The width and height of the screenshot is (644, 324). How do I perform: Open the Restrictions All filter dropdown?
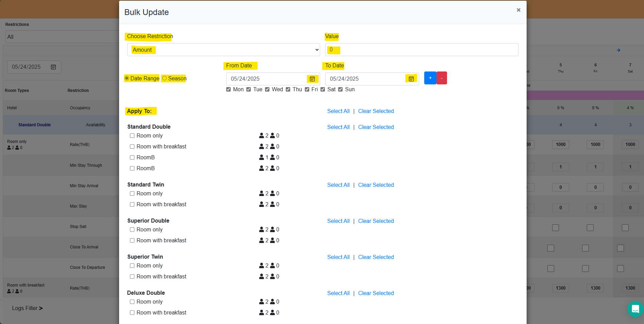coord(61,37)
